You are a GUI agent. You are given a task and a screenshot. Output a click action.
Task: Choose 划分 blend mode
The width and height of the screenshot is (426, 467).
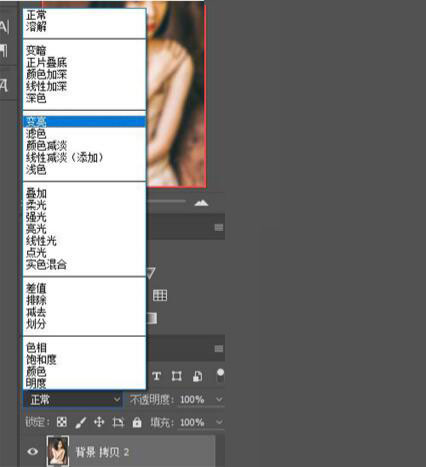coord(84,324)
